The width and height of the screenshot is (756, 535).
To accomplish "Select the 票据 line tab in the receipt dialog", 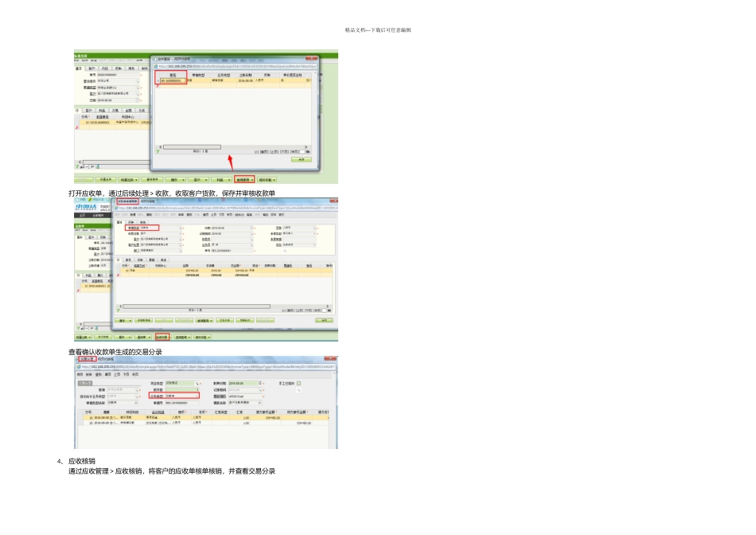I will 152,260.
